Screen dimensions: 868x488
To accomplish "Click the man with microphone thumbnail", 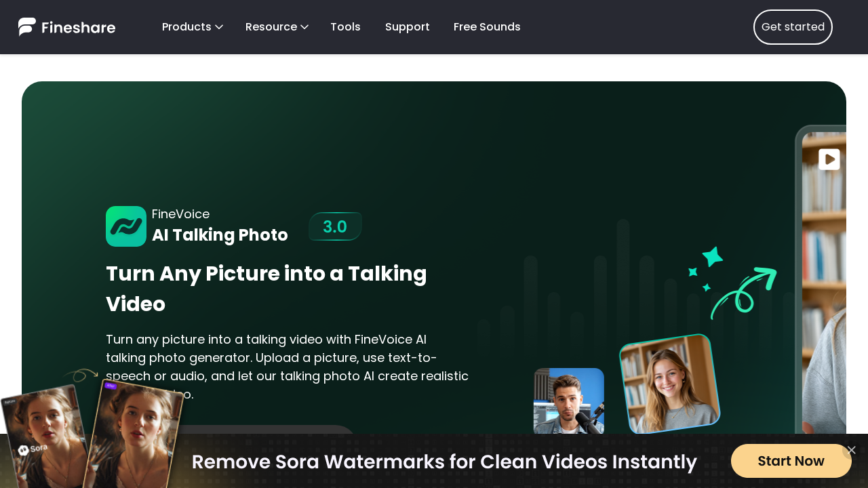I will 569,401.
